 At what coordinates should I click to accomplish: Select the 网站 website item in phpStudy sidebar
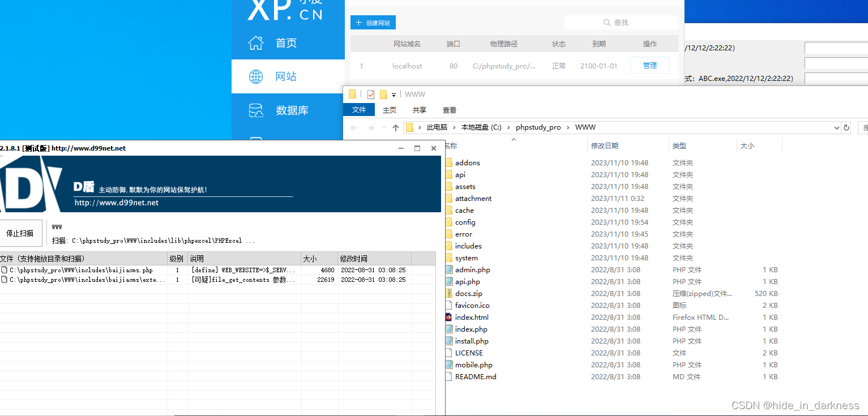(x=288, y=76)
